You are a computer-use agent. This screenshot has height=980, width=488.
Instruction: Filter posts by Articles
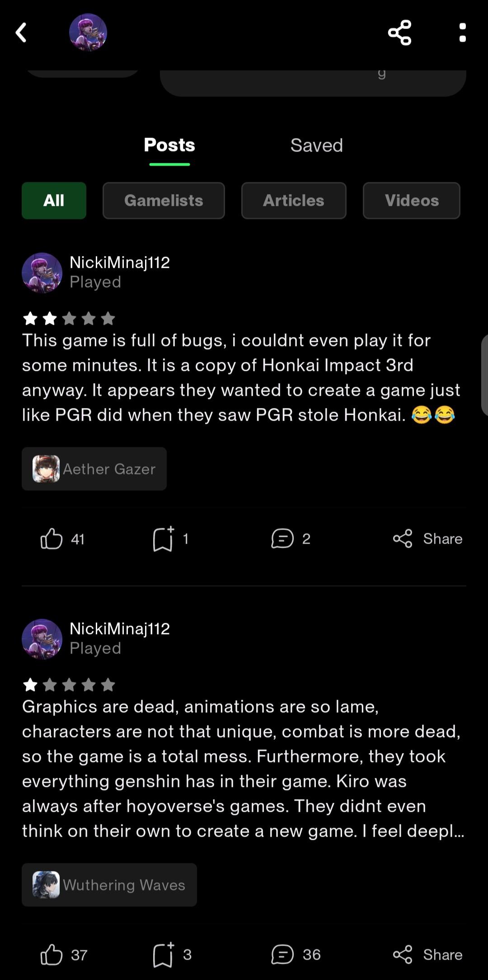[x=294, y=201]
